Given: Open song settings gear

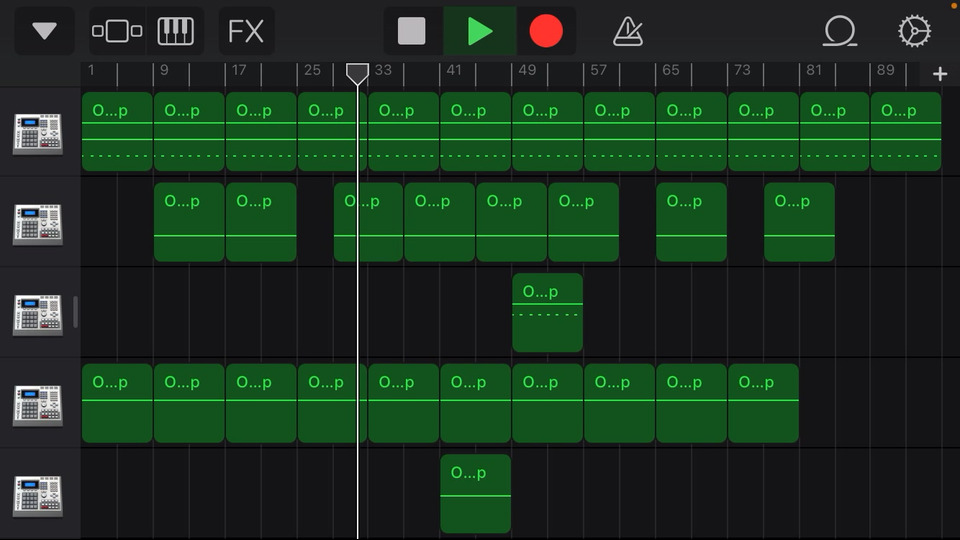Looking at the screenshot, I should (x=914, y=31).
